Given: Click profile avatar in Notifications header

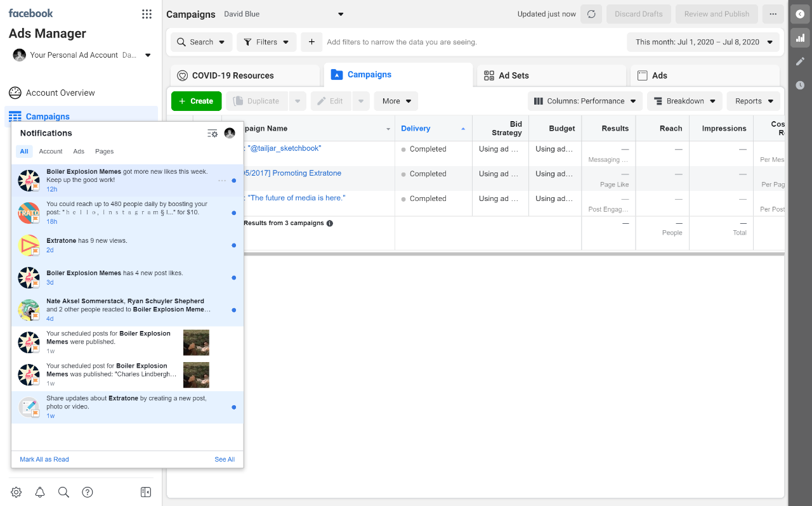Looking at the screenshot, I should pyautogui.click(x=230, y=133).
